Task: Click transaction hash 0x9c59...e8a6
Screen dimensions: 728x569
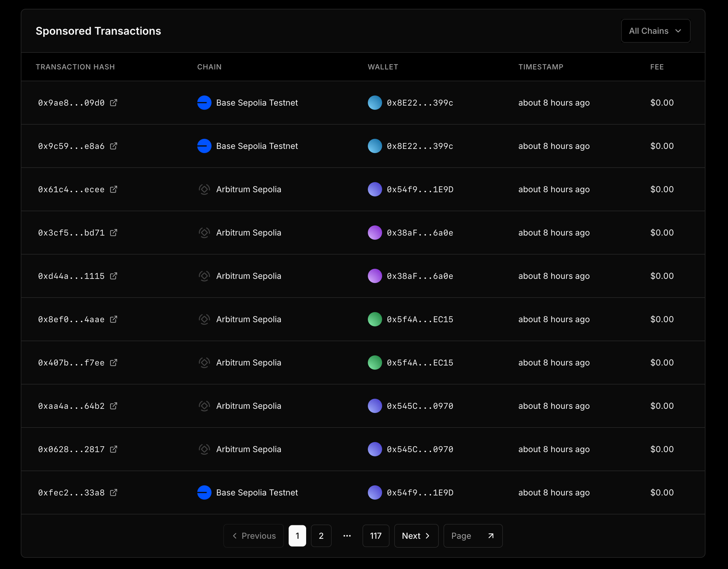Action: pos(71,146)
